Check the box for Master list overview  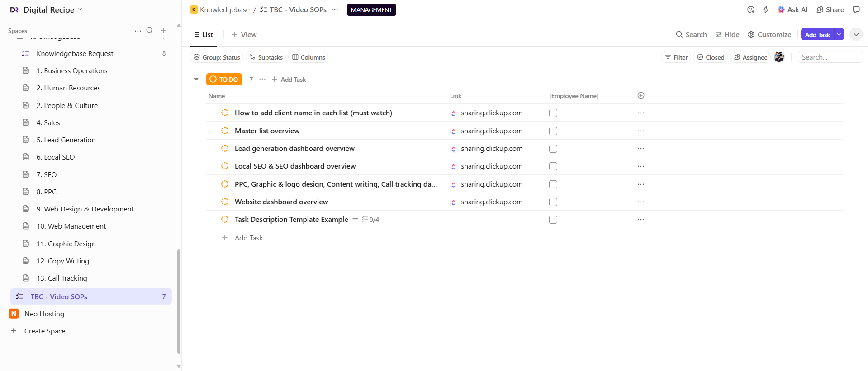point(553,131)
